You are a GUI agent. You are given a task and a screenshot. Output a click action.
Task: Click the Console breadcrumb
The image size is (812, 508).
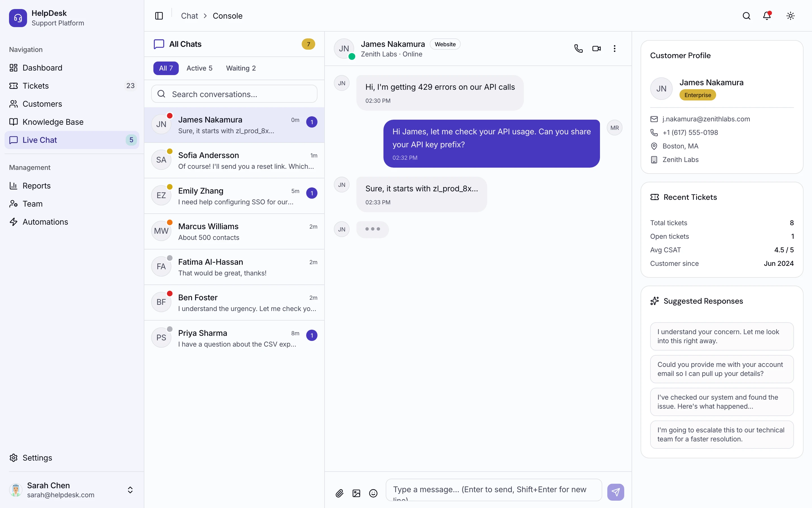click(228, 16)
